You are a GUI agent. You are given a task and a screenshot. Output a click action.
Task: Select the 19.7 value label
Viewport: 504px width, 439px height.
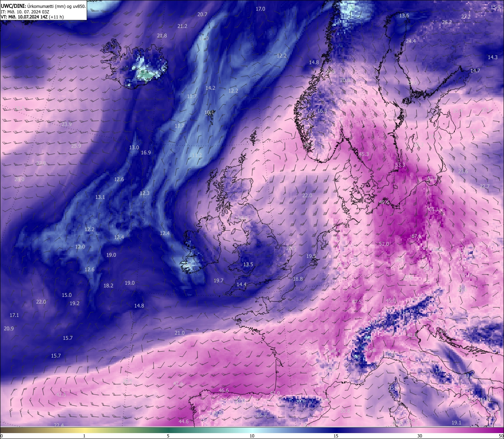coord(219,280)
